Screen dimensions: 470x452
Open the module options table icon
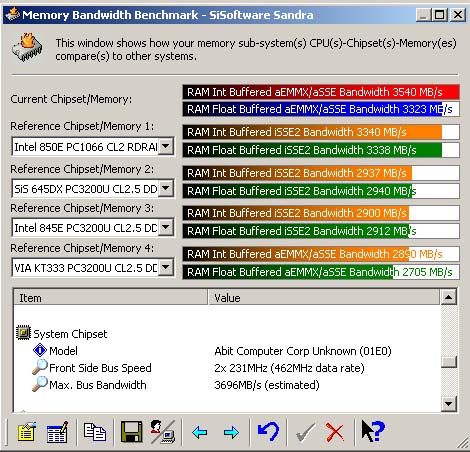coord(58,432)
